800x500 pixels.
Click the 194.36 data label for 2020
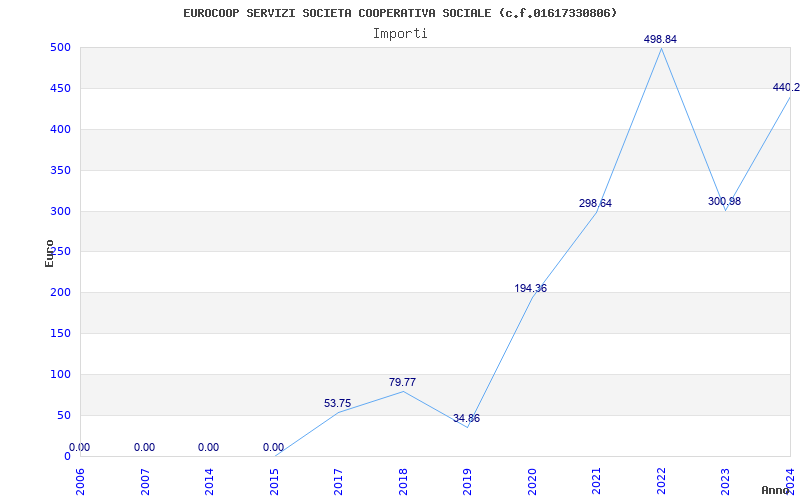530,288
